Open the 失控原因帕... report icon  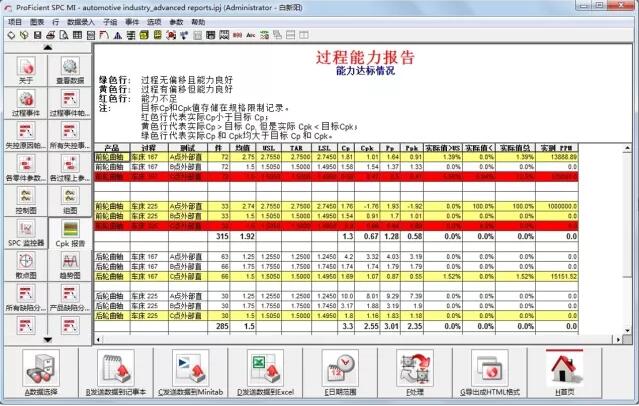click(26, 135)
